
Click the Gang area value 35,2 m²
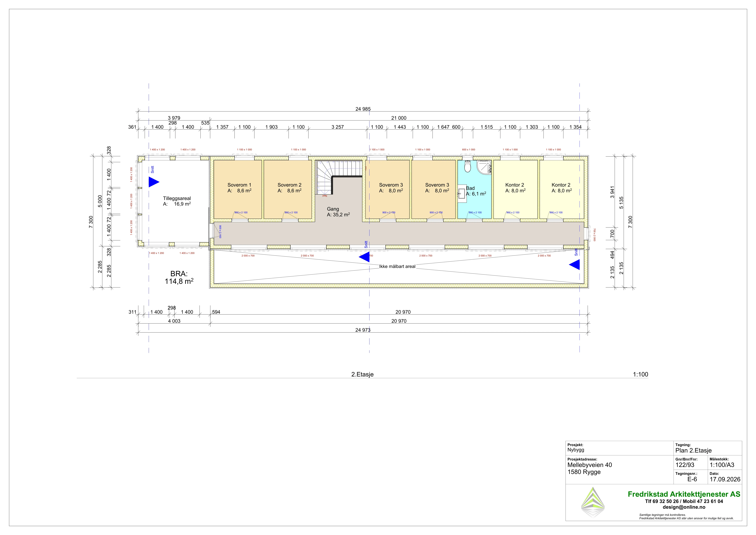coord(341,214)
